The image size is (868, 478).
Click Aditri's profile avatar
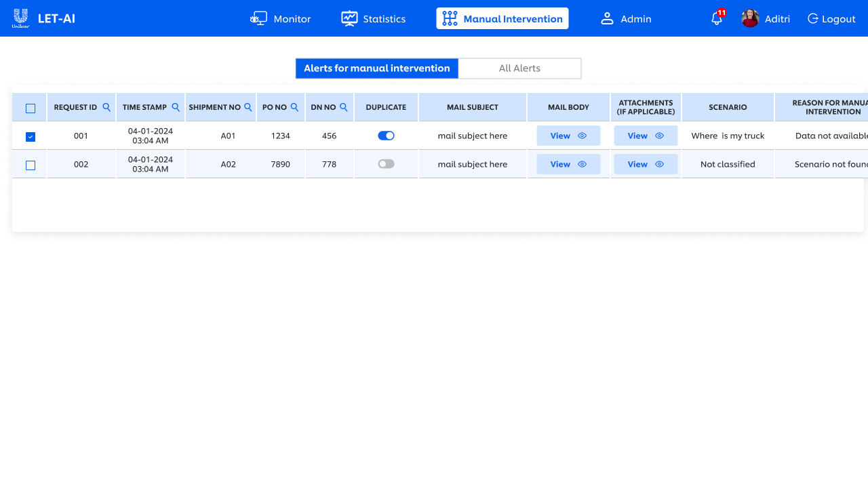pyautogui.click(x=750, y=18)
